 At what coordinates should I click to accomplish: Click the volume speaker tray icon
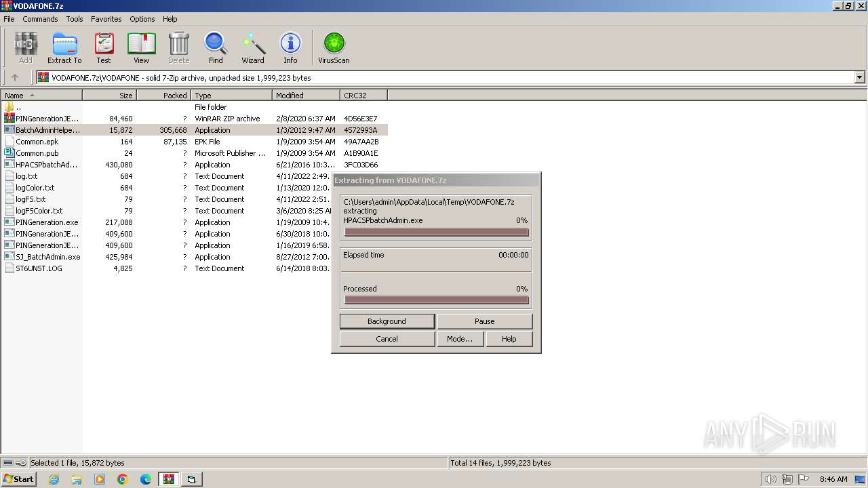[771, 479]
